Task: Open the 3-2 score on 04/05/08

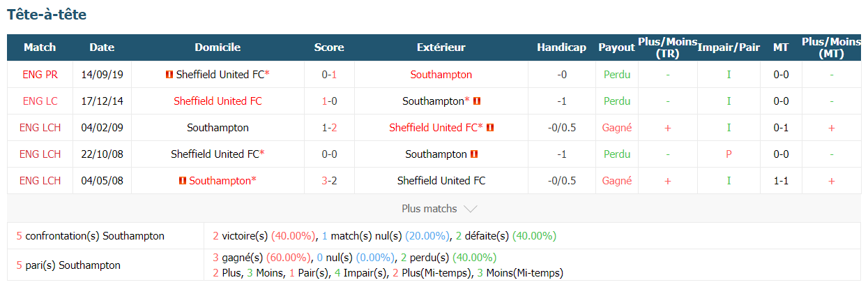Action: pos(329,180)
